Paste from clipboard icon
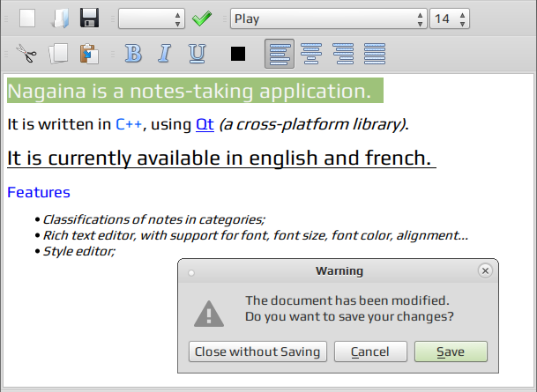This screenshot has width=537, height=392. pos(89,54)
